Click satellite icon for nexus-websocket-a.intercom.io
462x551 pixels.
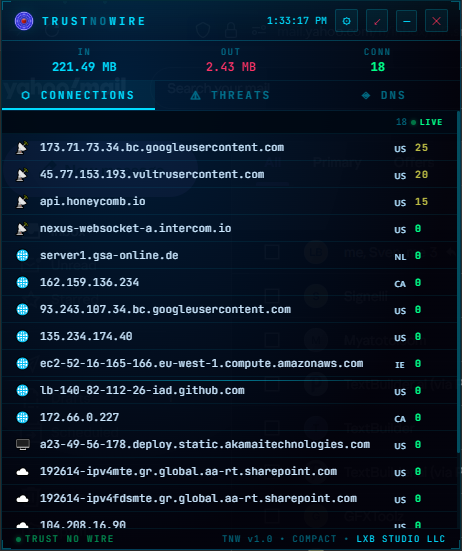(x=22, y=229)
